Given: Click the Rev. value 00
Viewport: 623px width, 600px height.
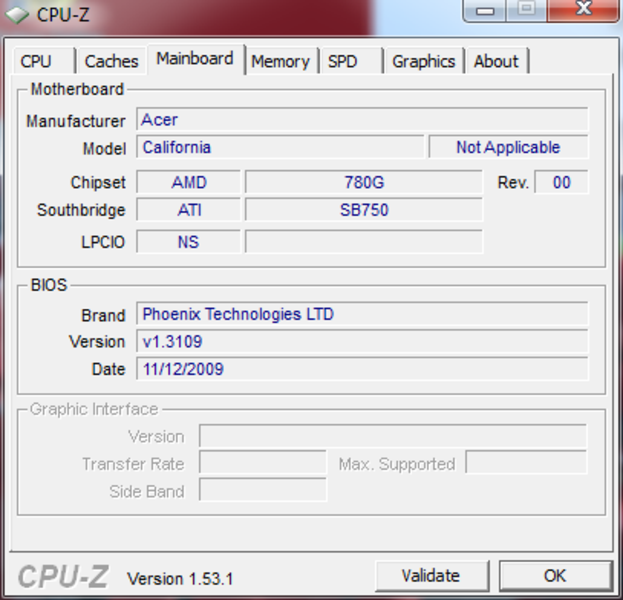Looking at the screenshot, I should pyautogui.click(x=561, y=182).
